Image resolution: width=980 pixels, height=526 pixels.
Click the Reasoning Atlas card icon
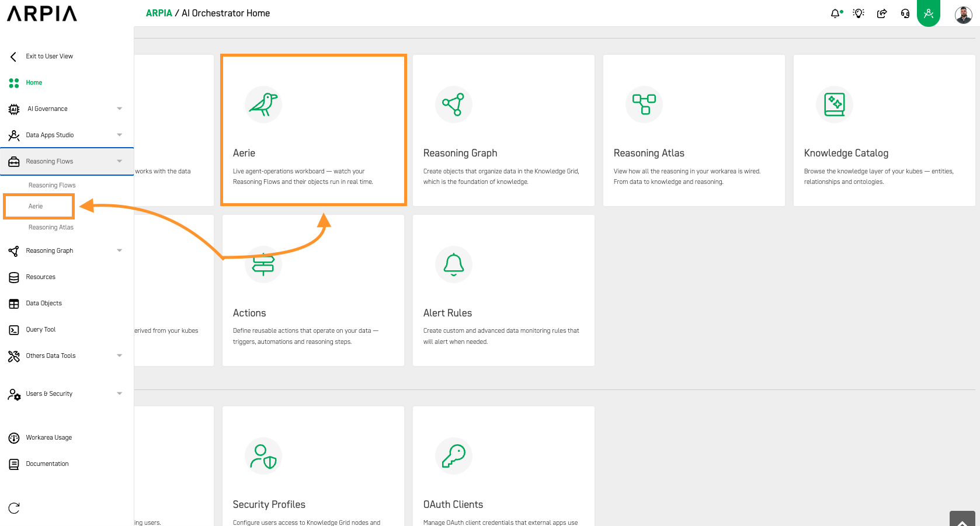pyautogui.click(x=644, y=104)
